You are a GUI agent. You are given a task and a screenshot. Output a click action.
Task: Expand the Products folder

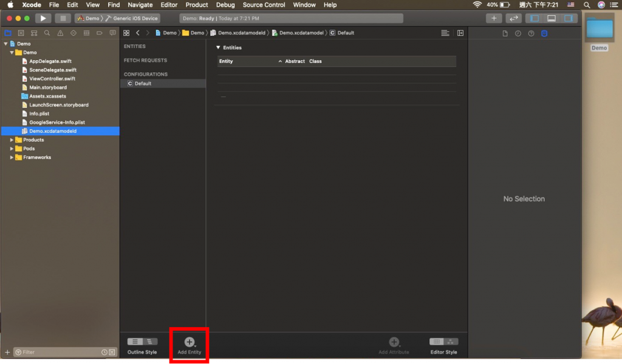tap(12, 140)
